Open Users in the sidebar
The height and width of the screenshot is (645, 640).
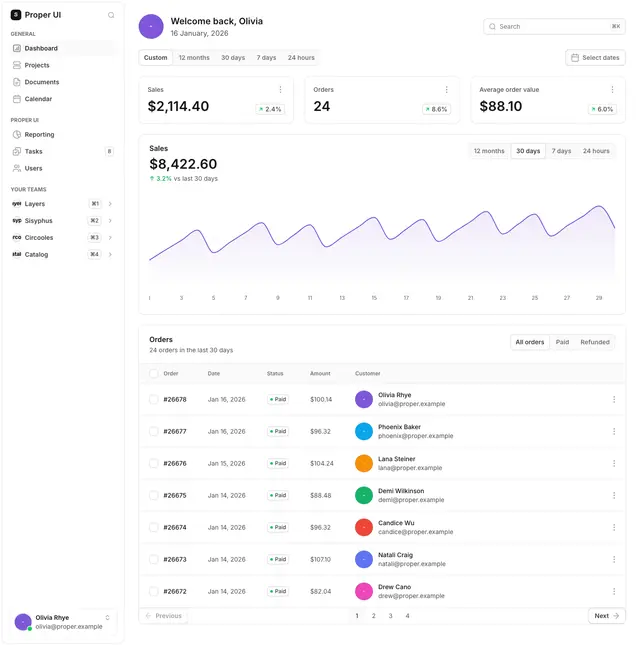(63, 168)
